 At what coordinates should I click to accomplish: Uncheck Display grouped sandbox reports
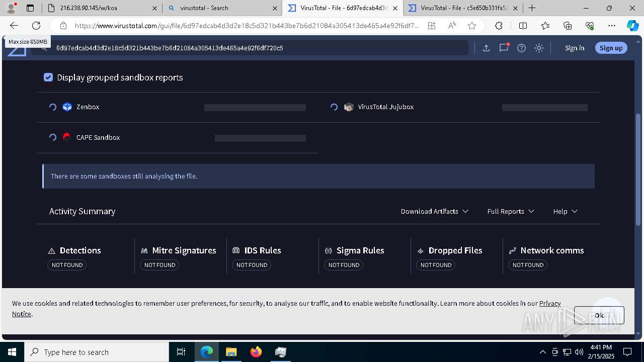48,77
